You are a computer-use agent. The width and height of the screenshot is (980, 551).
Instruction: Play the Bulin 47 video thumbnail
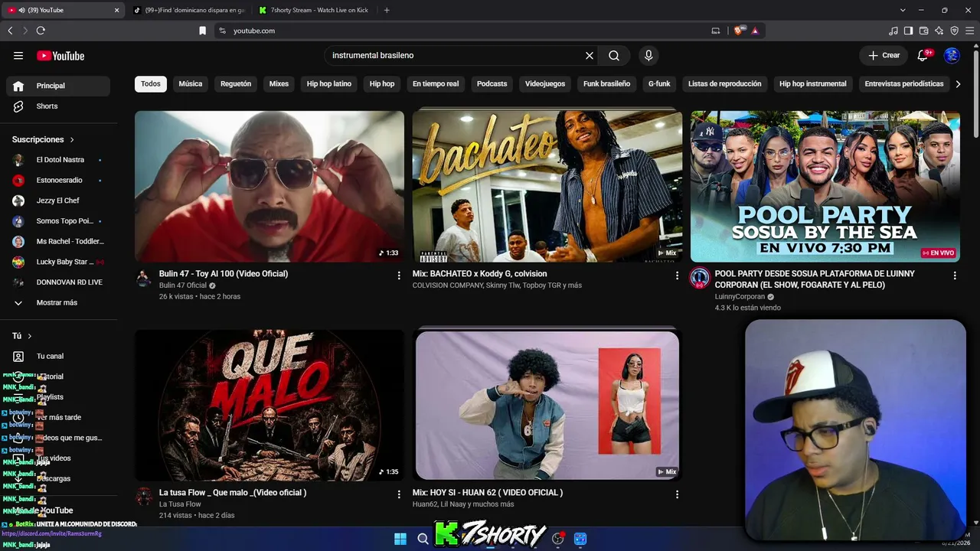[269, 187]
